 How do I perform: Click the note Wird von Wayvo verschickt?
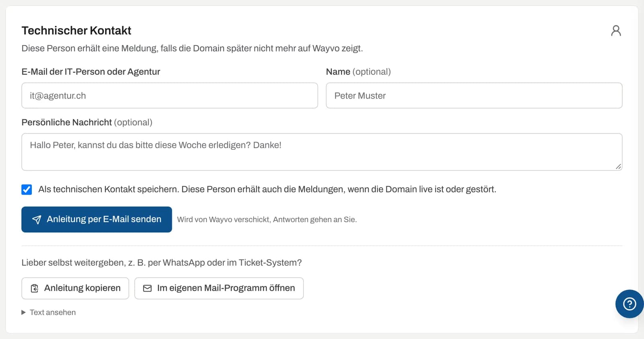click(267, 219)
